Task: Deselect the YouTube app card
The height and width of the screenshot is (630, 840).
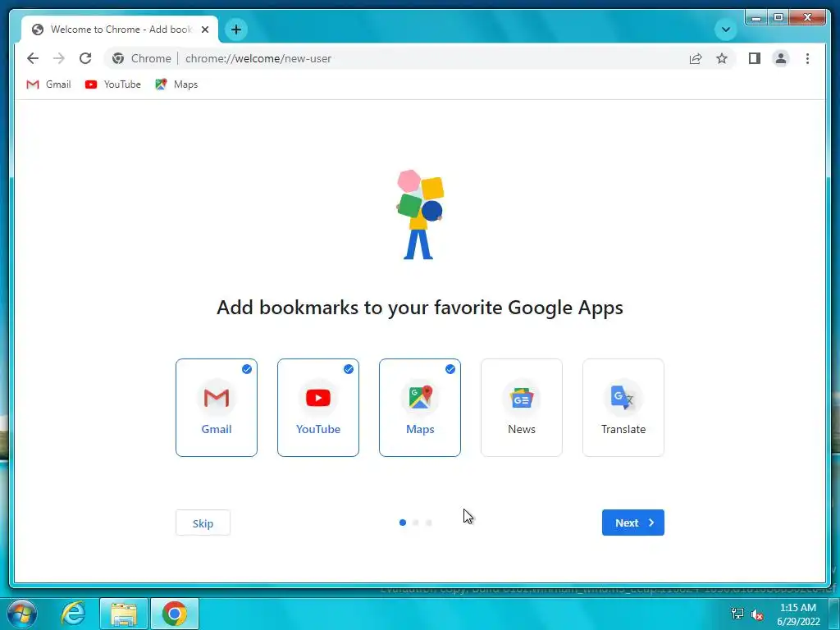Action: (x=318, y=408)
